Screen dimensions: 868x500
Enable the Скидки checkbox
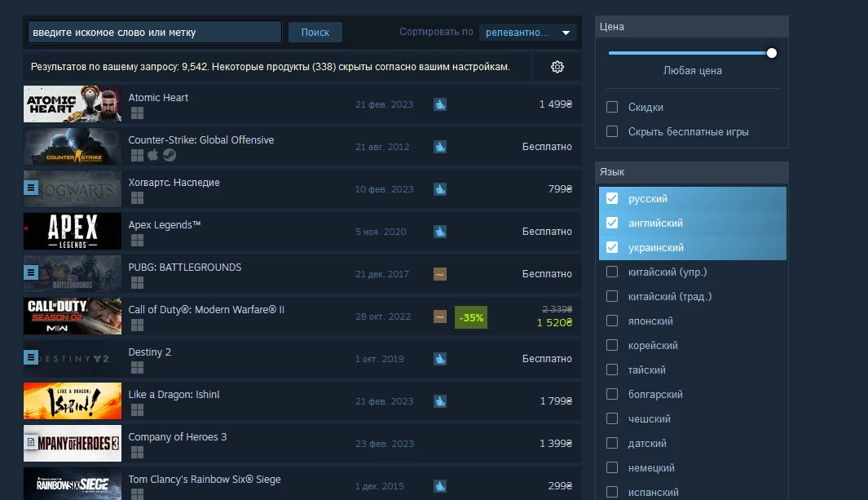[612, 107]
